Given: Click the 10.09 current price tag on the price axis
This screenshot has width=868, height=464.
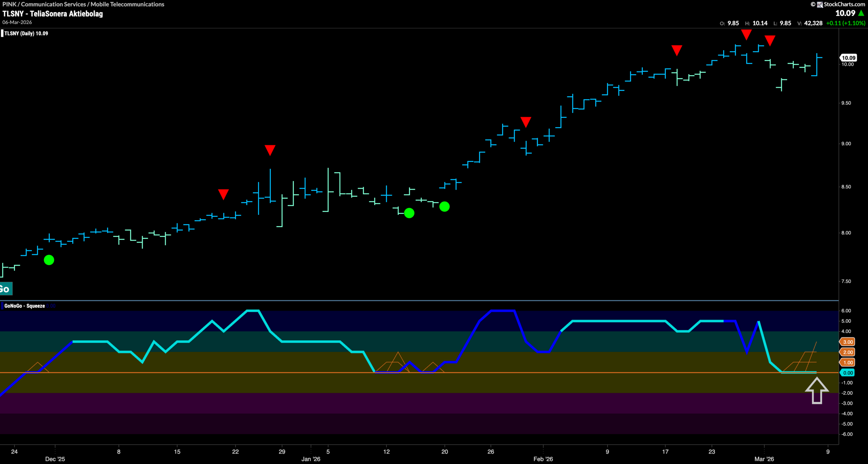Looking at the screenshot, I should 848,58.
